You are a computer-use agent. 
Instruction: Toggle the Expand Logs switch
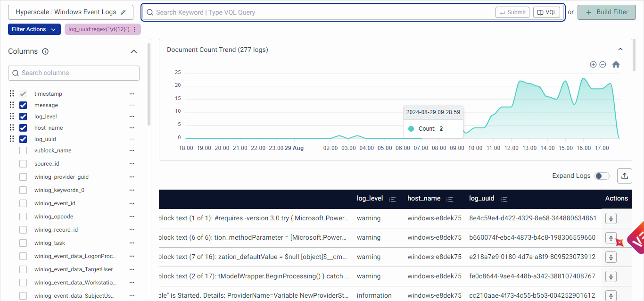602,176
